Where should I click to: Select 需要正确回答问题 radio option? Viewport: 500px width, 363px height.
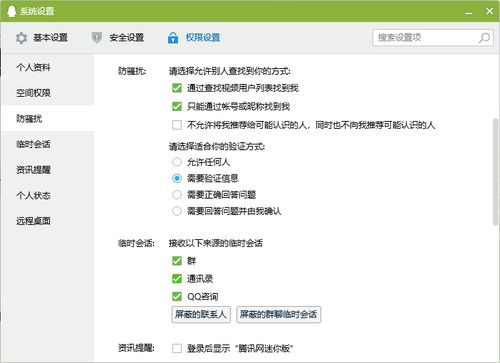(177, 194)
